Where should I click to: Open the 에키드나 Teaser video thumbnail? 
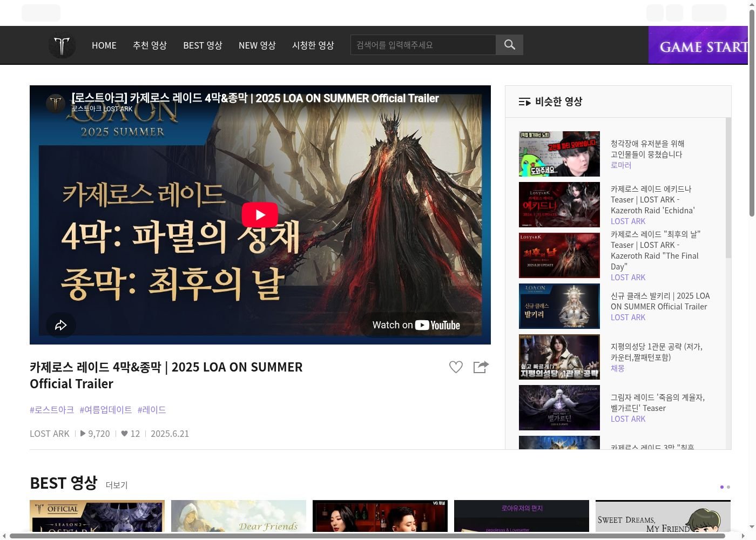(x=559, y=205)
